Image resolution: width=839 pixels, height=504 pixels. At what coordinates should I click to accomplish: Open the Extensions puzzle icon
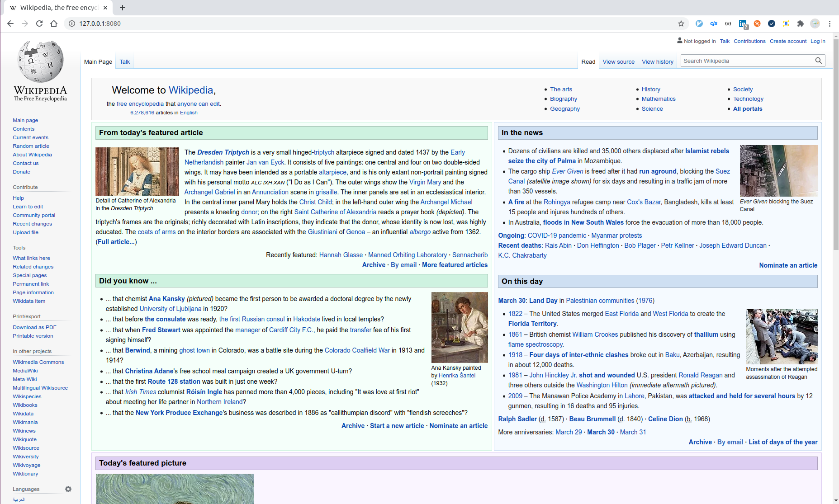(x=801, y=24)
